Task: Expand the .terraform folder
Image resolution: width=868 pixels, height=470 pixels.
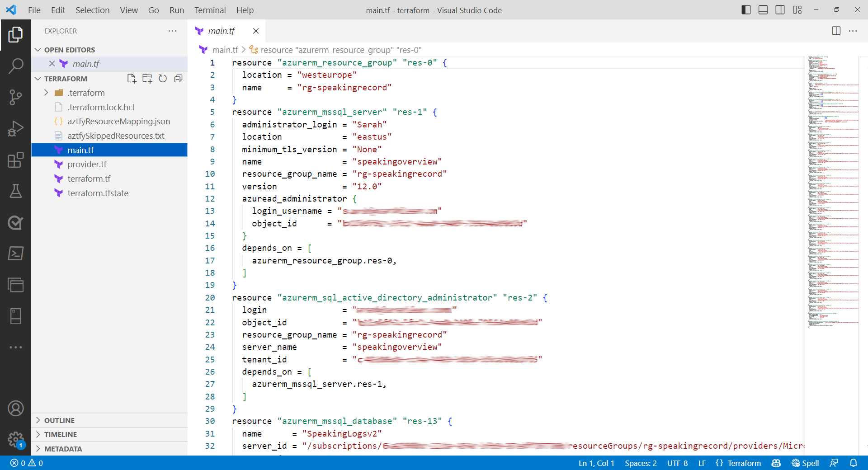Action: 46,93
